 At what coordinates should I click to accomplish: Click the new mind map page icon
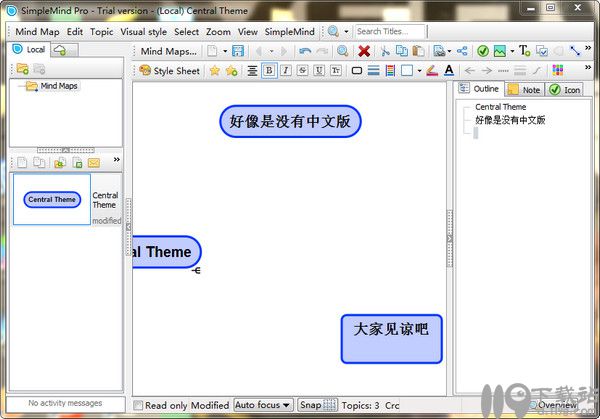pyautogui.click(x=212, y=51)
